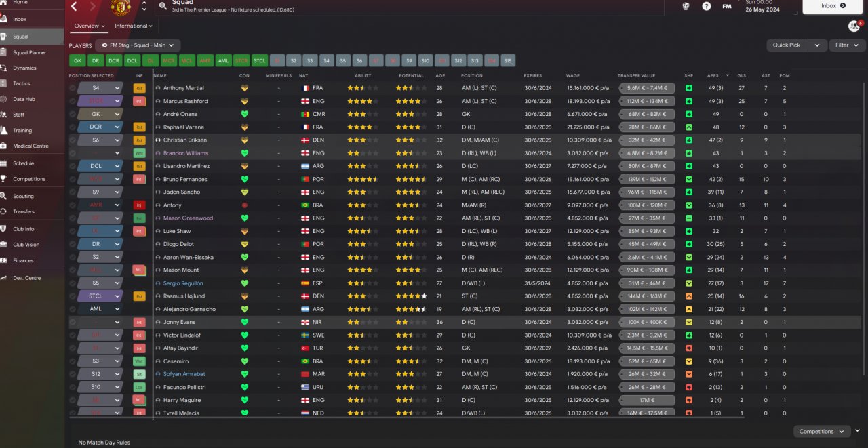Click the Manchester United club crest

120,7
